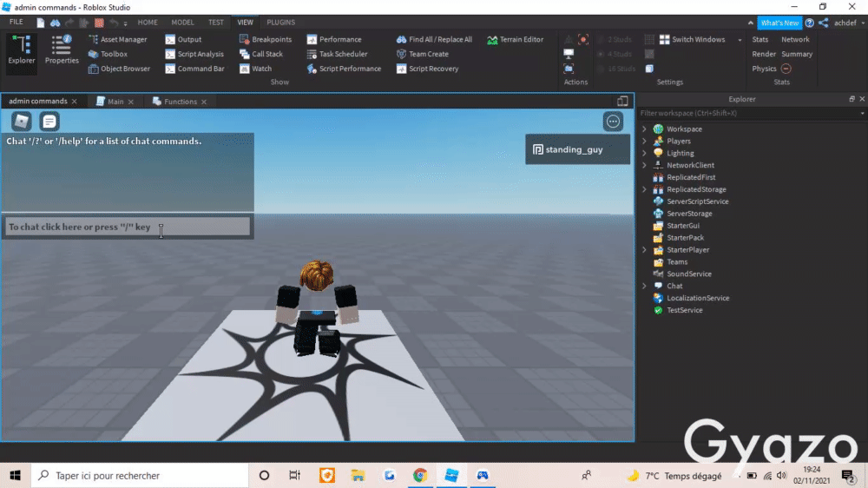
Task: Switch to the PLUGINS ribbon tab
Action: point(280,23)
